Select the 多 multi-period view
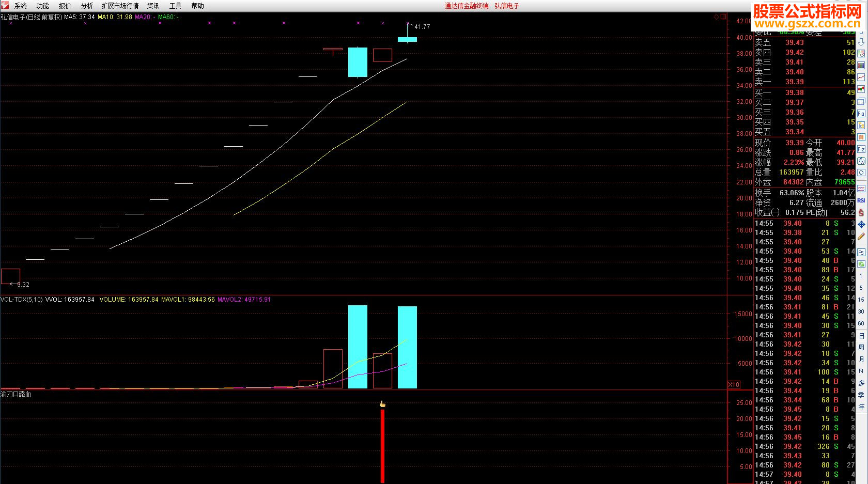This screenshot has width=868, height=484. click(x=861, y=383)
